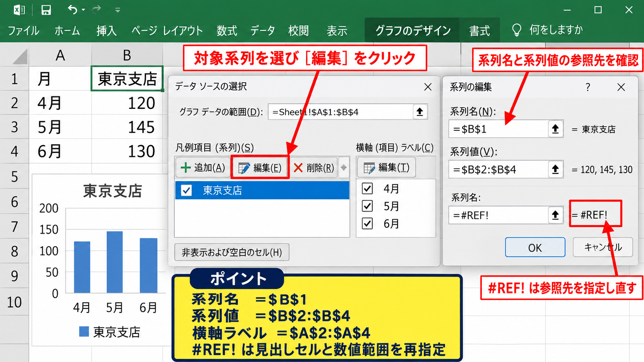Click the 系列名 field containing =$B$1

[x=499, y=129]
